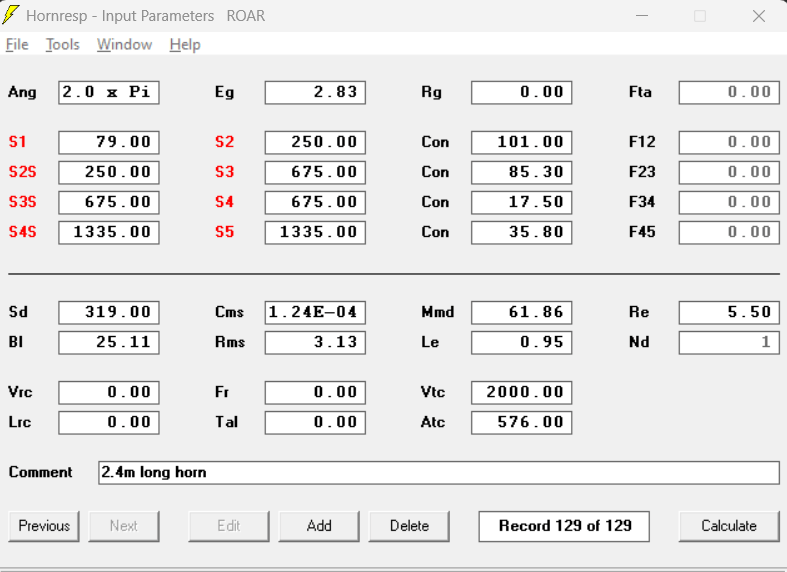Select the S1 field showing 79.00
Image resolution: width=787 pixels, height=572 pixels.
(x=109, y=142)
